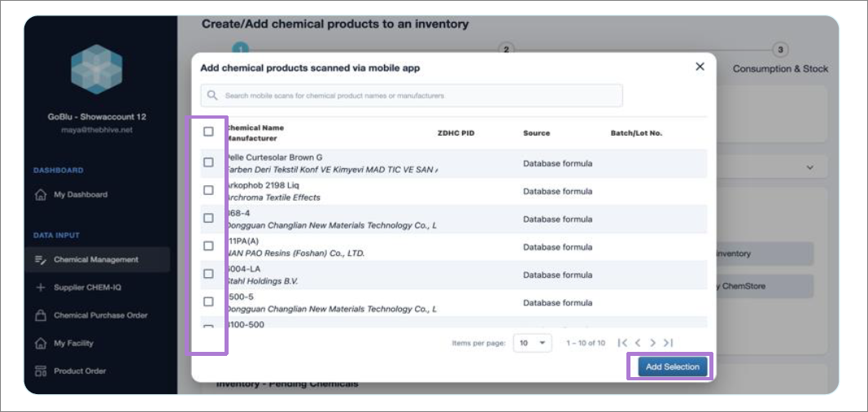
Task: Click the maya@thebhive.net account email
Action: point(97,131)
